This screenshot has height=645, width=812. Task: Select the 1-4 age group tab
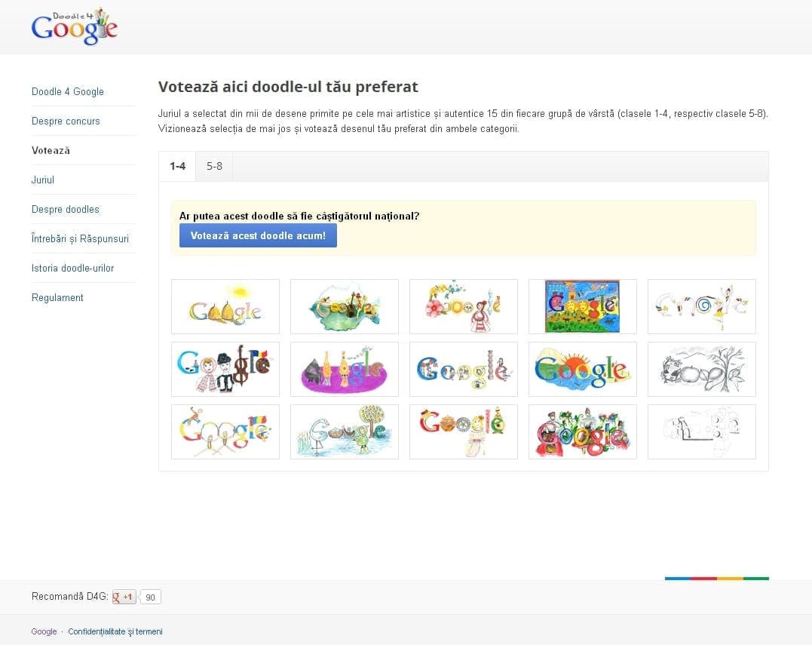(x=177, y=166)
